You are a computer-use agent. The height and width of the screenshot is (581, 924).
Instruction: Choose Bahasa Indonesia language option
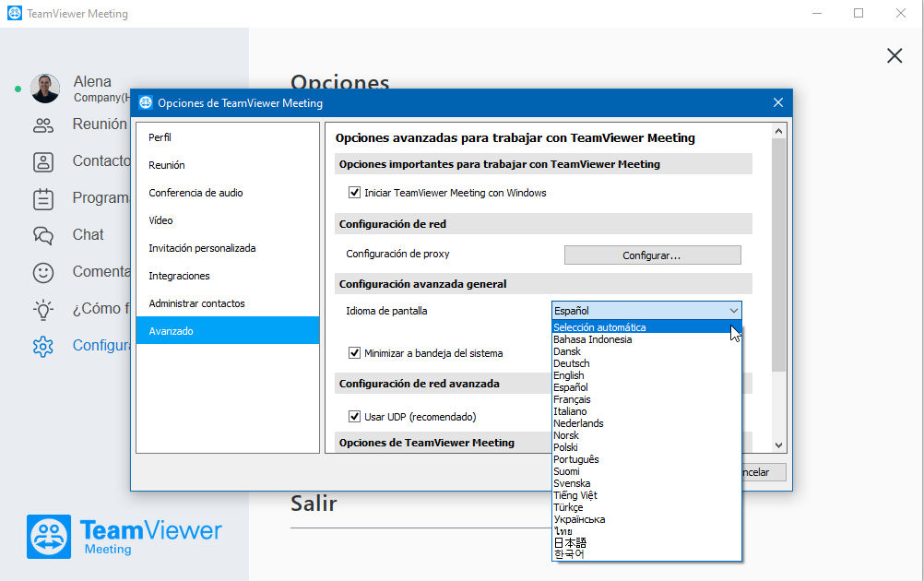[646, 339]
